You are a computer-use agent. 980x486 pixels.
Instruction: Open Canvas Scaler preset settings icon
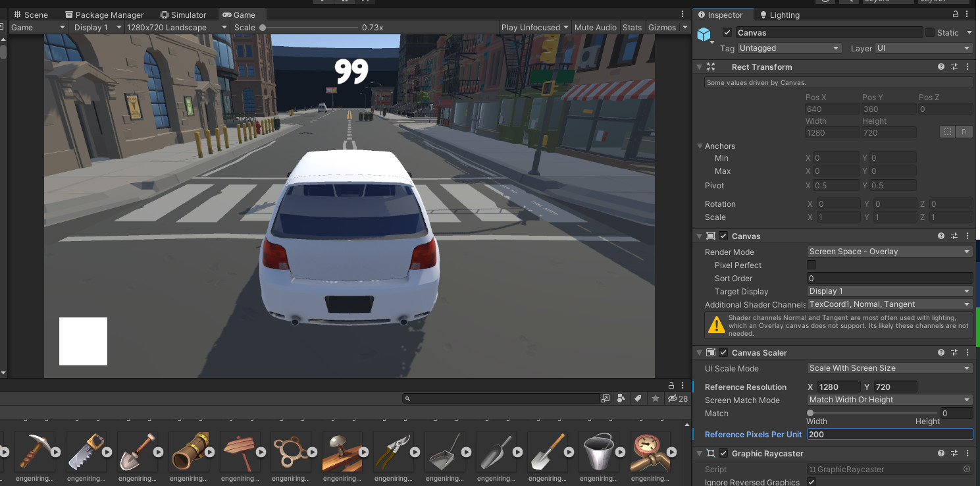(x=954, y=352)
